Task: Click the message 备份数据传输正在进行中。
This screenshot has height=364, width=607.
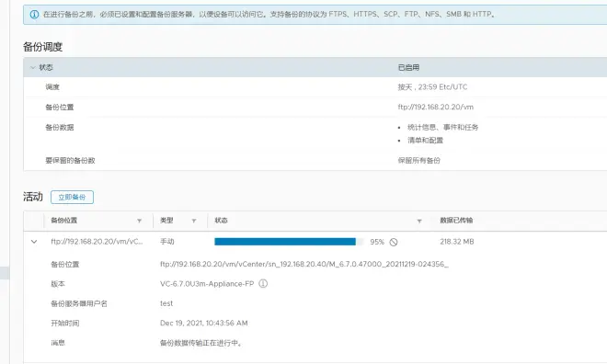Action: coord(201,343)
